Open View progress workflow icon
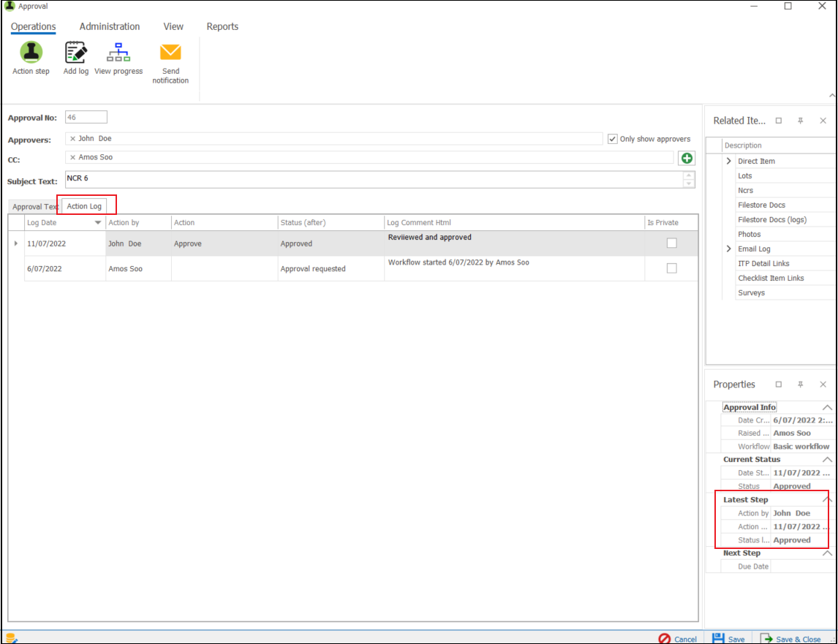This screenshot has height=644, width=838. [x=118, y=53]
